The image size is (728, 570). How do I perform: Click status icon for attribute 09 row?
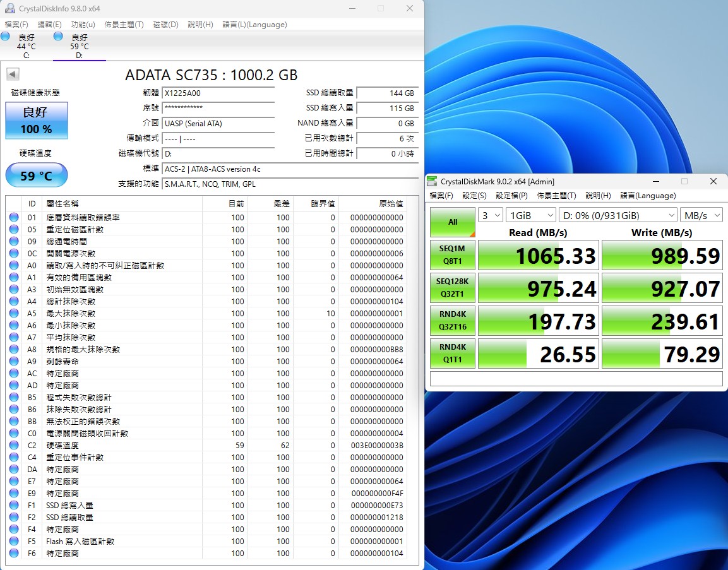coord(14,241)
